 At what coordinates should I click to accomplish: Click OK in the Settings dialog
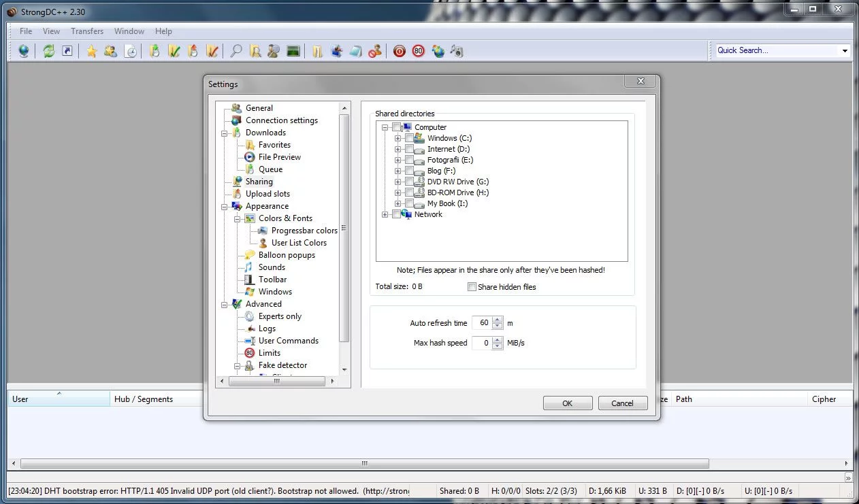[x=568, y=403]
